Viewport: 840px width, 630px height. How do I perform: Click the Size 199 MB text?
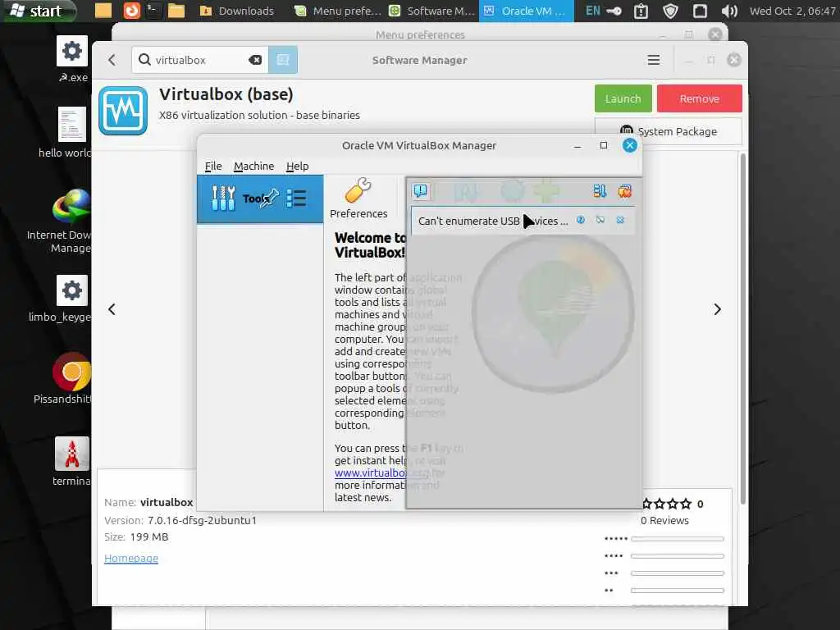point(136,536)
